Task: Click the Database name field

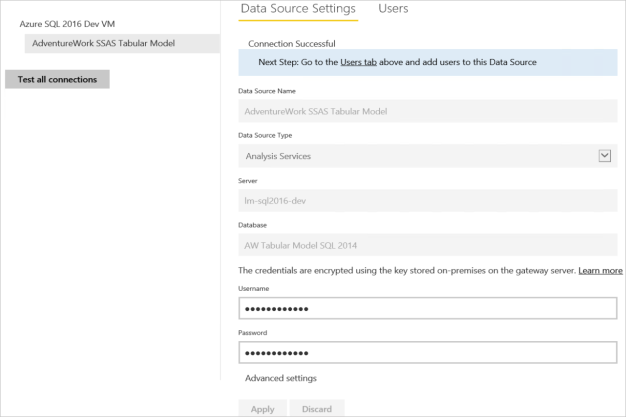Action: [x=428, y=246]
